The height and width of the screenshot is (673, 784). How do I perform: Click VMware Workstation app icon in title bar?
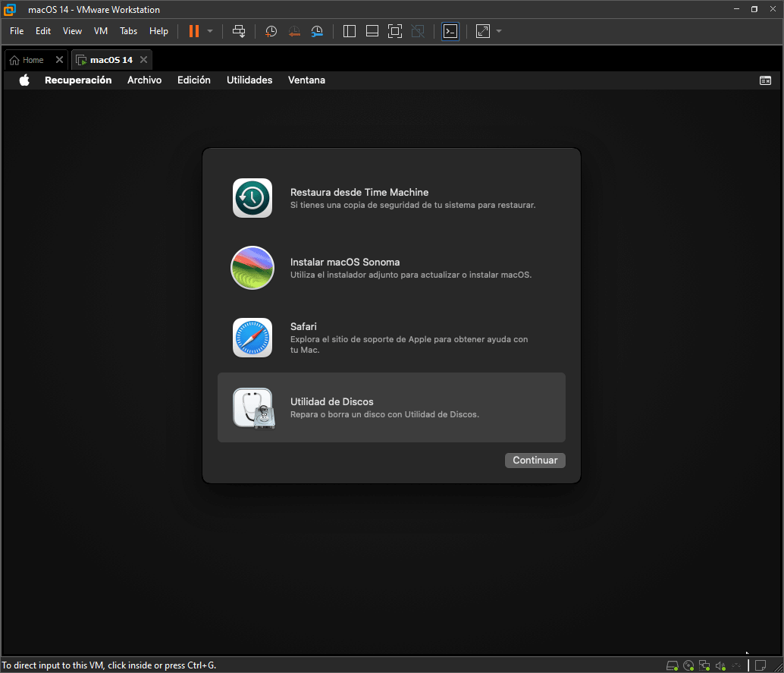pos(10,10)
